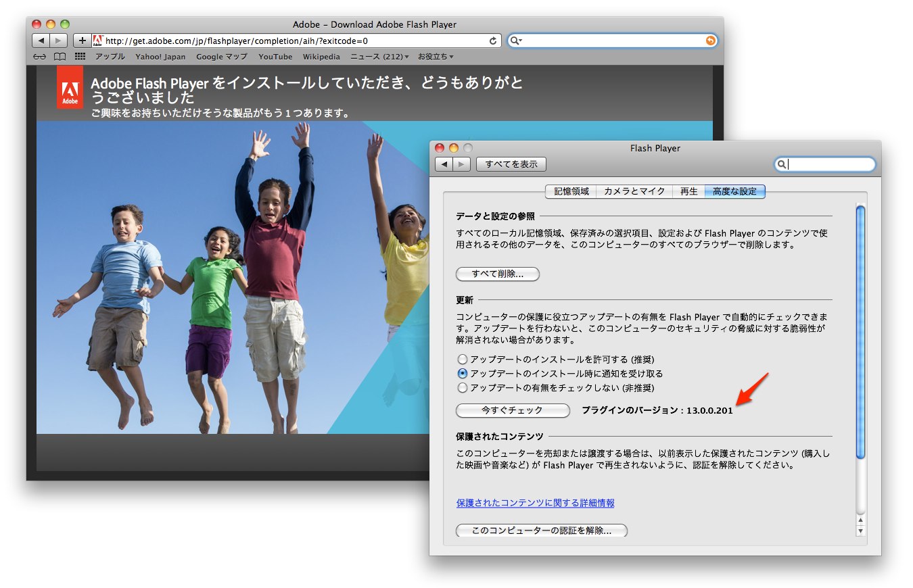Image resolution: width=913 pixels, height=588 pixels.
Task: Open the Google マップ bookmark
Action: [x=222, y=57]
